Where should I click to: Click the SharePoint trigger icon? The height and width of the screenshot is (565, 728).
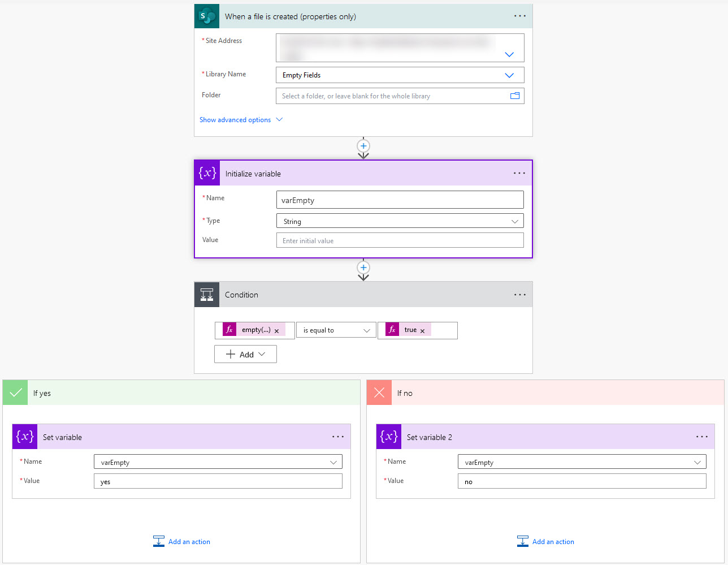tap(206, 16)
